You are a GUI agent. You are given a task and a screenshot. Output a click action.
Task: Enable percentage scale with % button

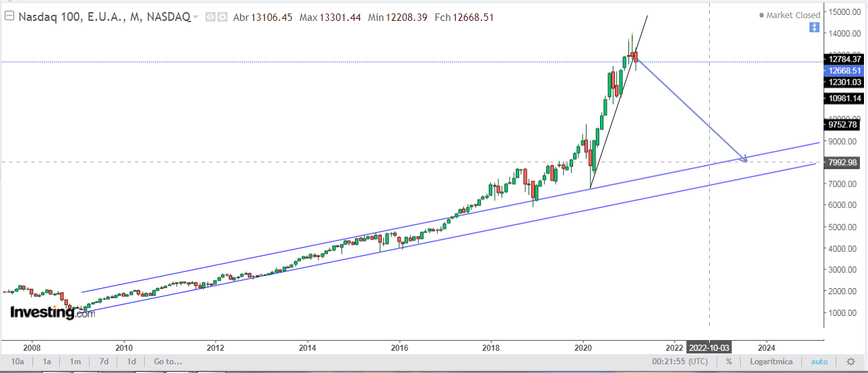click(729, 362)
